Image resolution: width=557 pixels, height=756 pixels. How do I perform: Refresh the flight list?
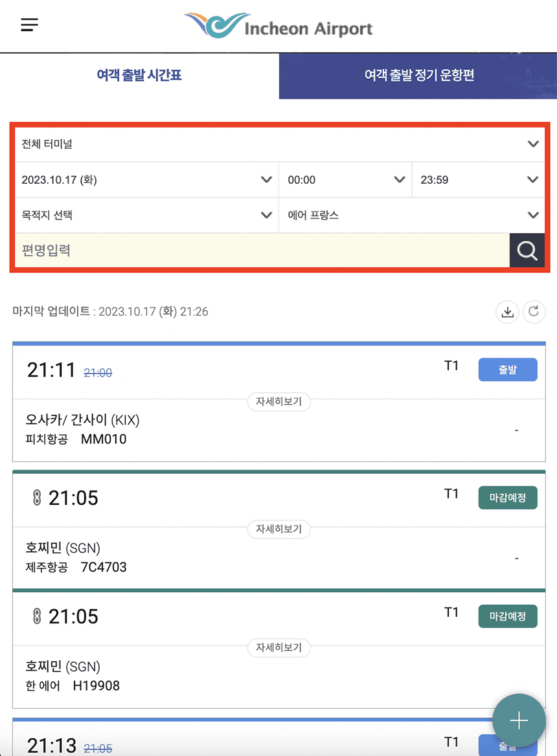[x=534, y=312]
